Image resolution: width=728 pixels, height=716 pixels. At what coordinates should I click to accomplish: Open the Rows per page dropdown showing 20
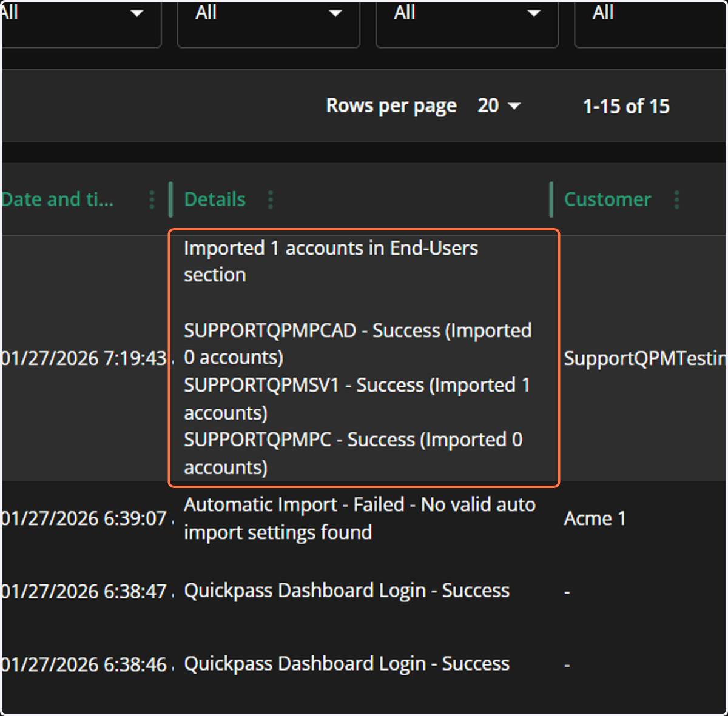499,106
